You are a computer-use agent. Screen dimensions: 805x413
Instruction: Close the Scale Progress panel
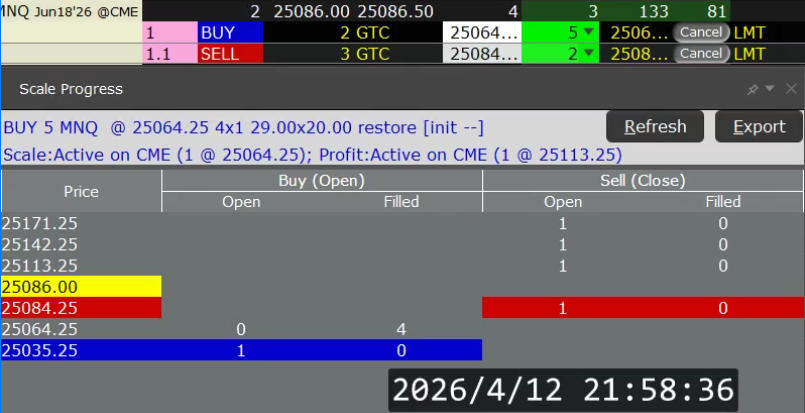tap(790, 89)
